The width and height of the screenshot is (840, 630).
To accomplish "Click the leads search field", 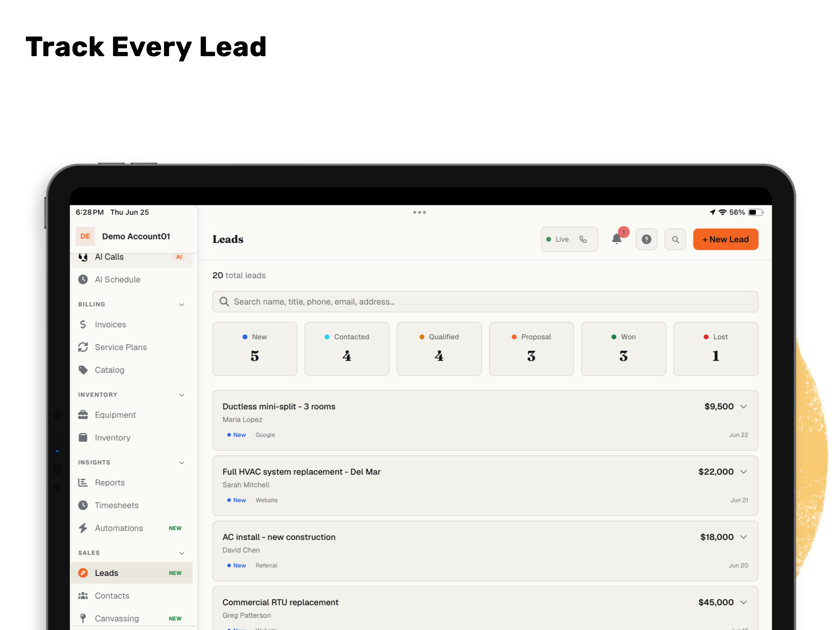I will 485,302.
